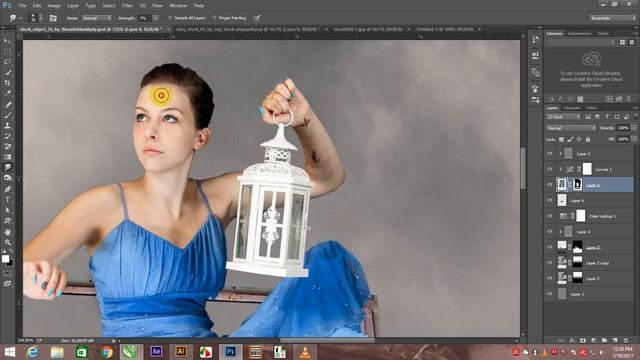Open the Window menu

pyautogui.click(x=178, y=6)
